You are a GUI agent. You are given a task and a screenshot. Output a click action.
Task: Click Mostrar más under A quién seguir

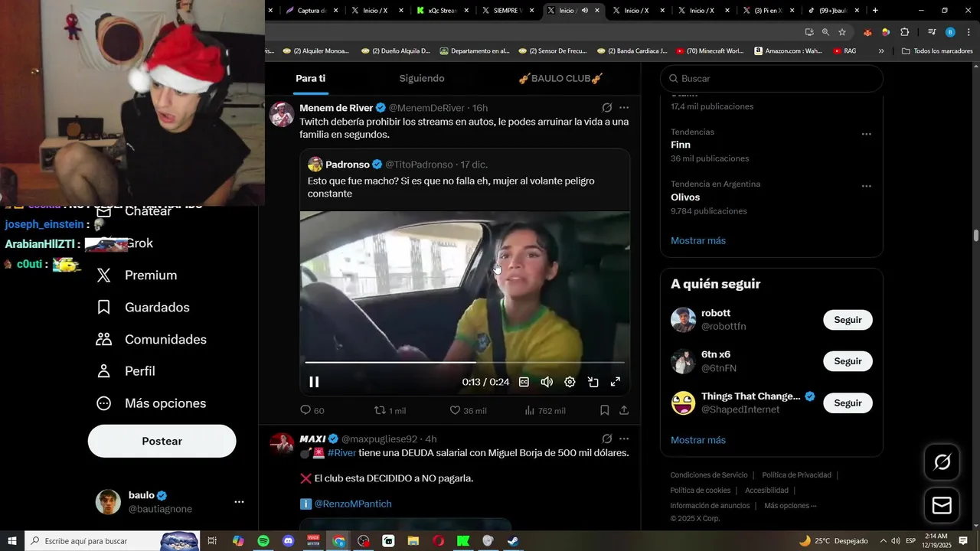(698, 440)
